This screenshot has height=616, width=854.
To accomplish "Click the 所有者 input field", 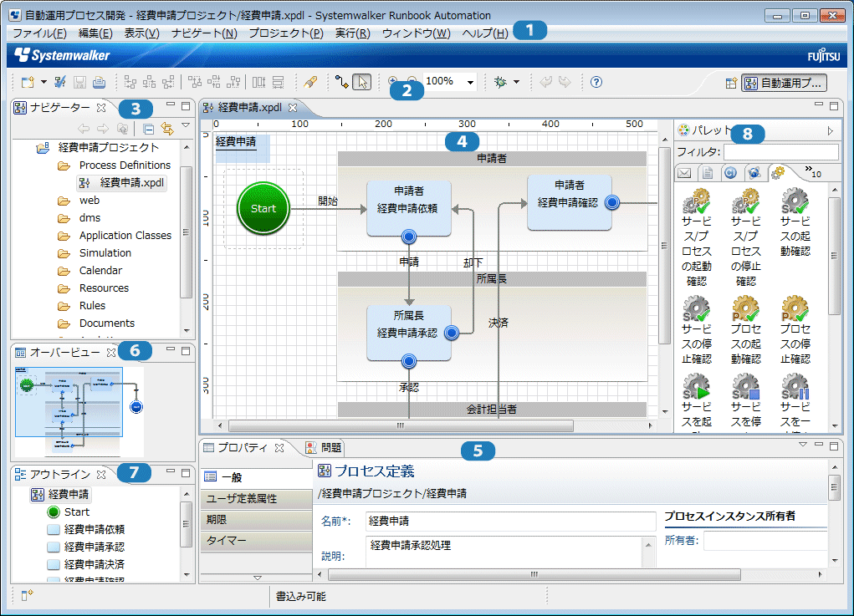I will [765, 541].
